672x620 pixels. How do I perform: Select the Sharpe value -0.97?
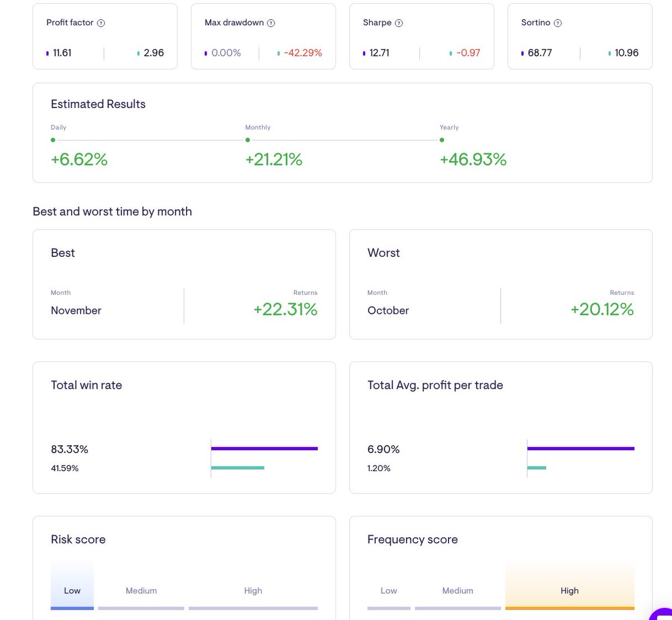coord(468,53)
